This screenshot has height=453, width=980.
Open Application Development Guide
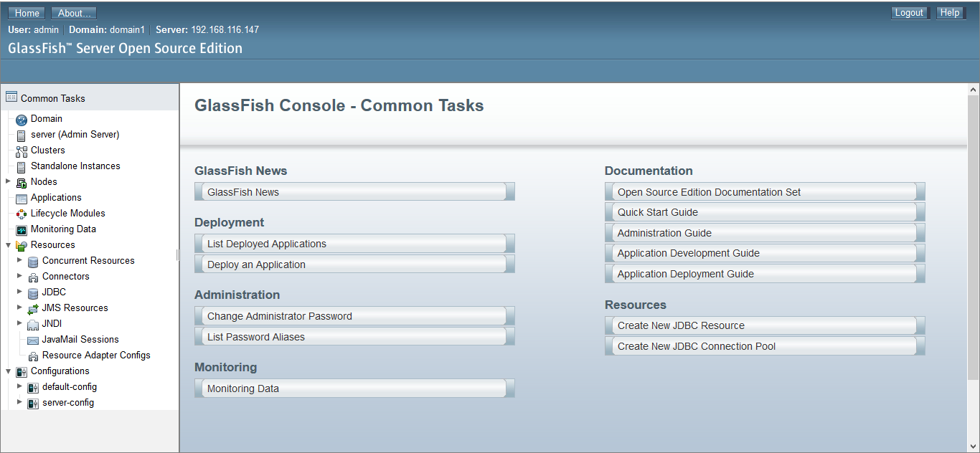(765, 253)
